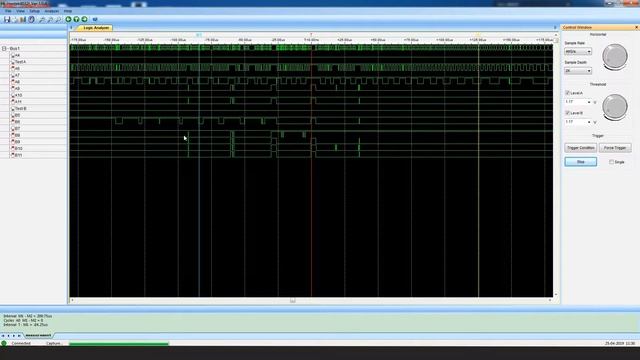Select the B5 channel row

(x=33, y=115)
